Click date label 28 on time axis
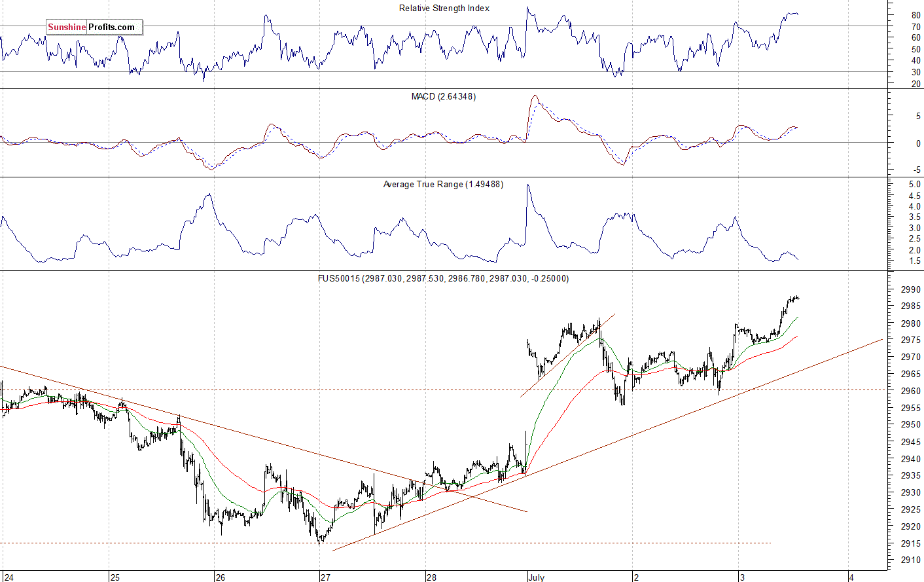 tap(431, 577)
